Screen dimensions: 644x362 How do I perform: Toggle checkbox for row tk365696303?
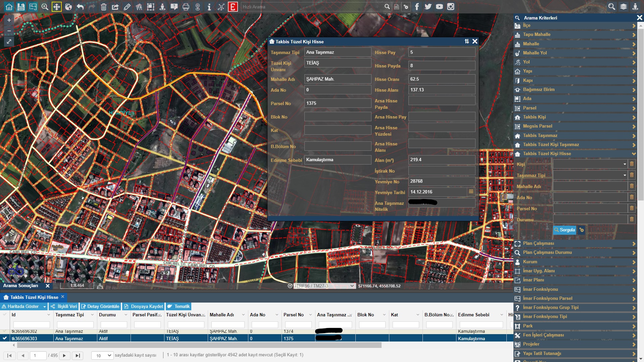pos(5,338)
